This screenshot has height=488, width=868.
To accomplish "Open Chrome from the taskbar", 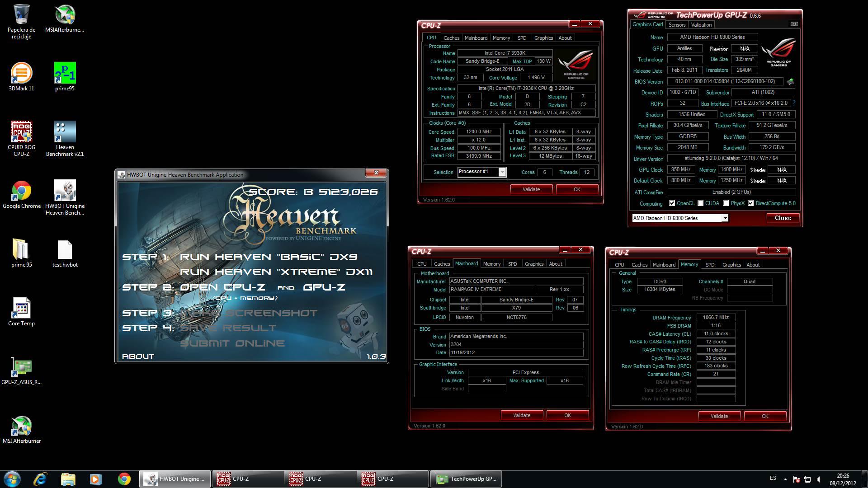I will pyautogui.click(x=124, y=479).
